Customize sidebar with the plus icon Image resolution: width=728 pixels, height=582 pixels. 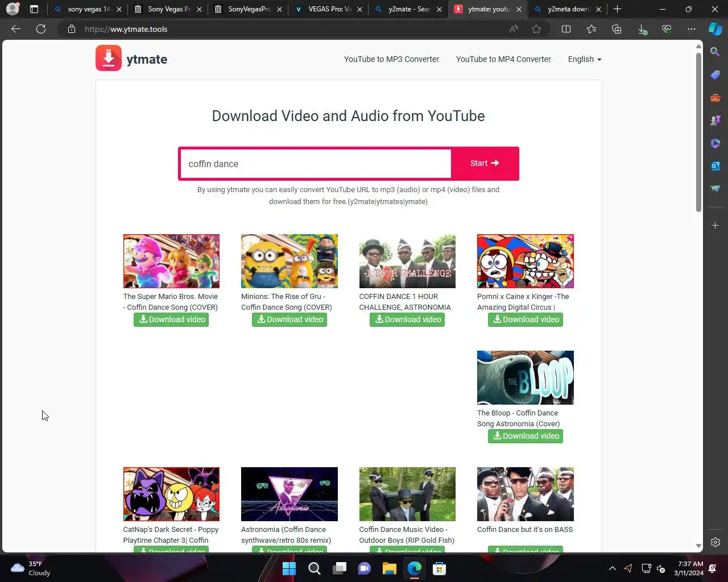715,226
